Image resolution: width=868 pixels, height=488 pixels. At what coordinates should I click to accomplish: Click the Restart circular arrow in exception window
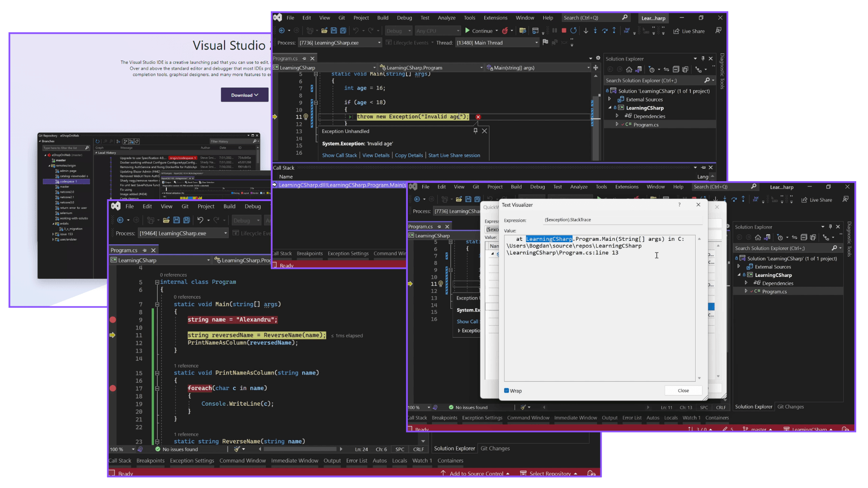573,31
